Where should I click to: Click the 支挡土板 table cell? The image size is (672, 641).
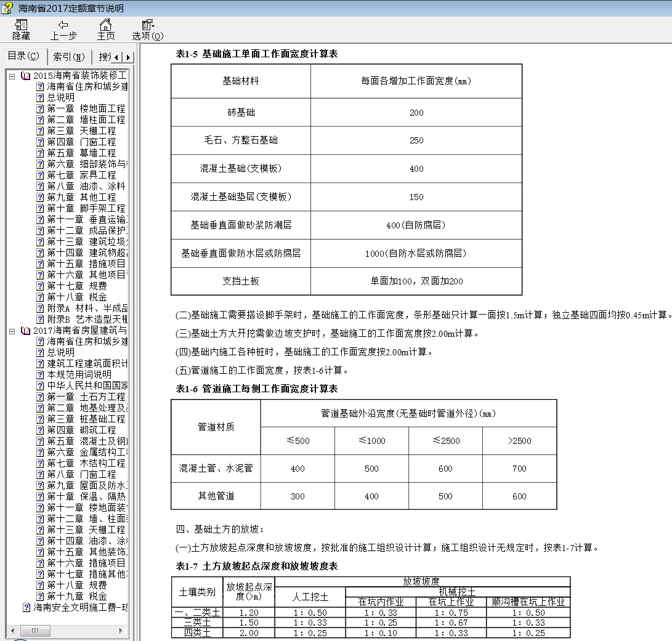tap(241, 281)
